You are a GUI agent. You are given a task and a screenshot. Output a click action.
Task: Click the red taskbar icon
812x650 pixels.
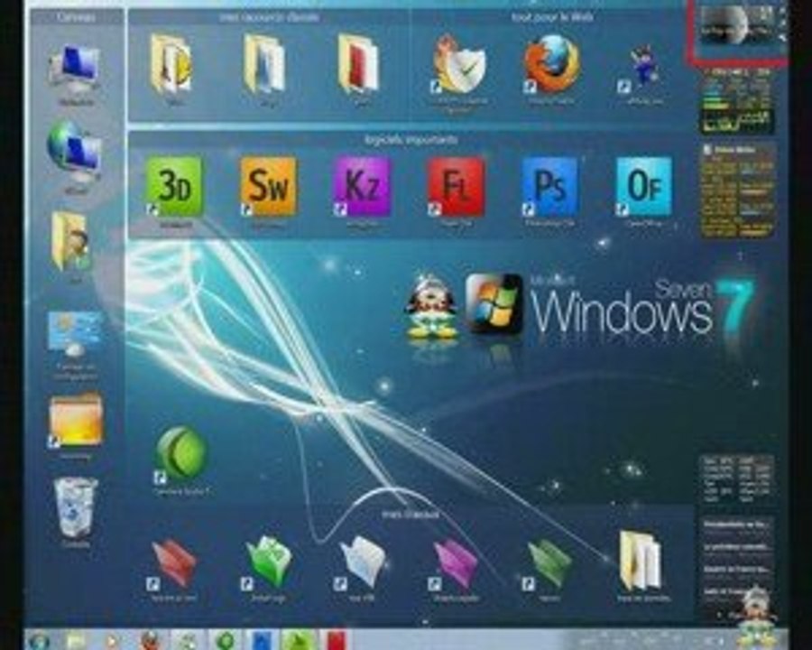pos(335,641)
